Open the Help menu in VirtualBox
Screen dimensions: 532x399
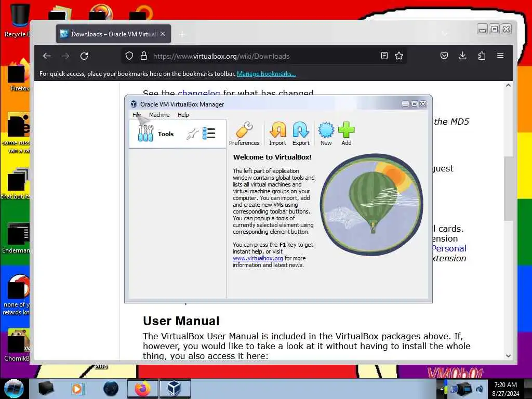click(183, 115)
